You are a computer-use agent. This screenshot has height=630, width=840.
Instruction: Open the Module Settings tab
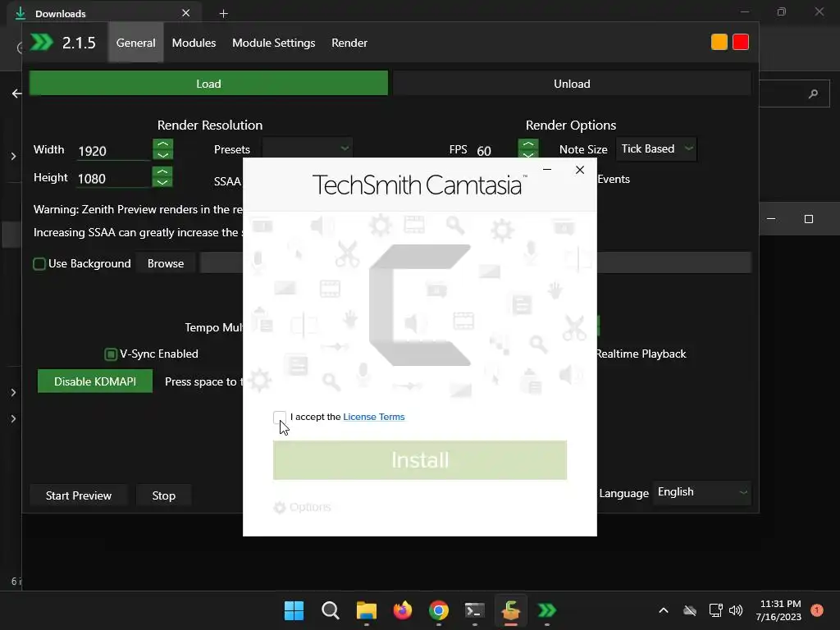pyautogui.click(x=274, y=43)
